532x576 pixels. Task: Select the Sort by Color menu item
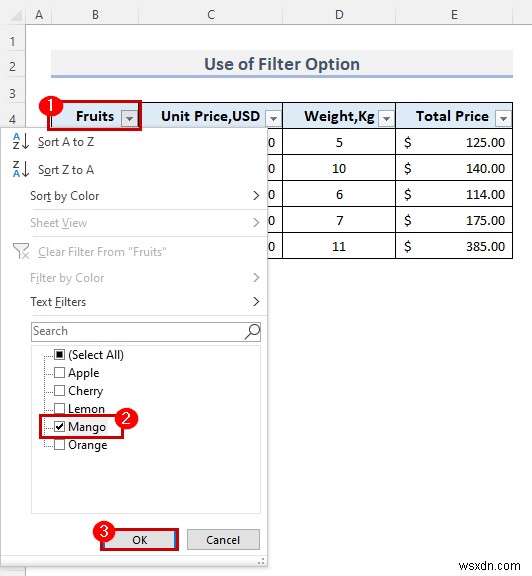(x=134, y=196)
